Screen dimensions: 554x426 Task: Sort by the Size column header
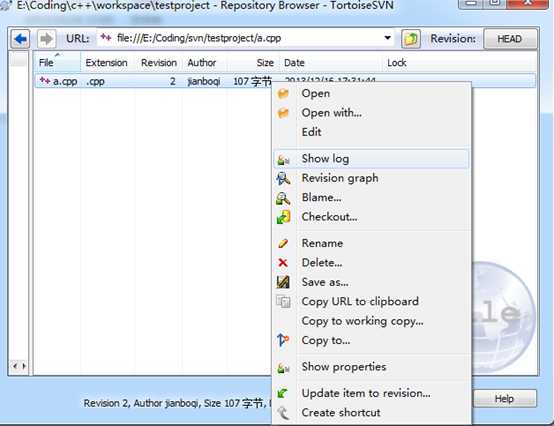[x=253, y=63]
